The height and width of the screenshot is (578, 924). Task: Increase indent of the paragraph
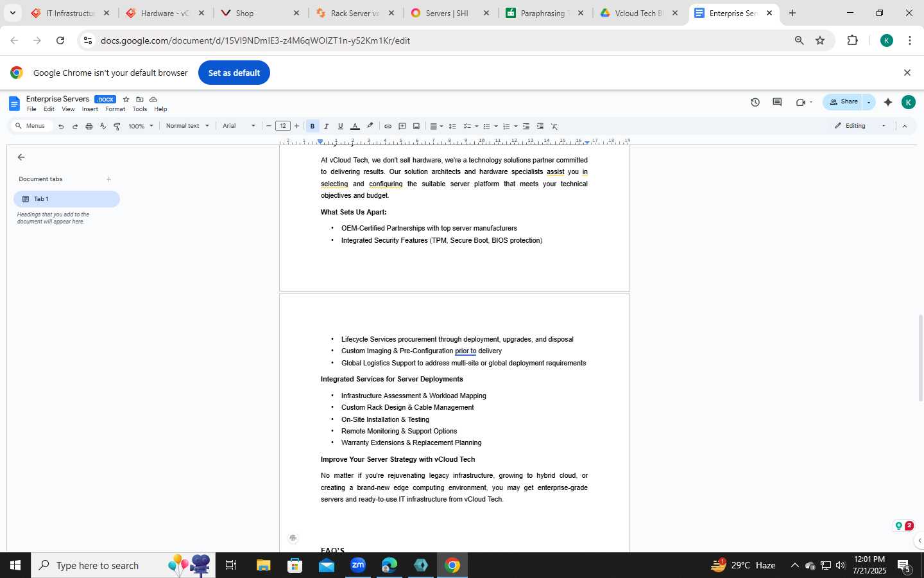point(540,127)
